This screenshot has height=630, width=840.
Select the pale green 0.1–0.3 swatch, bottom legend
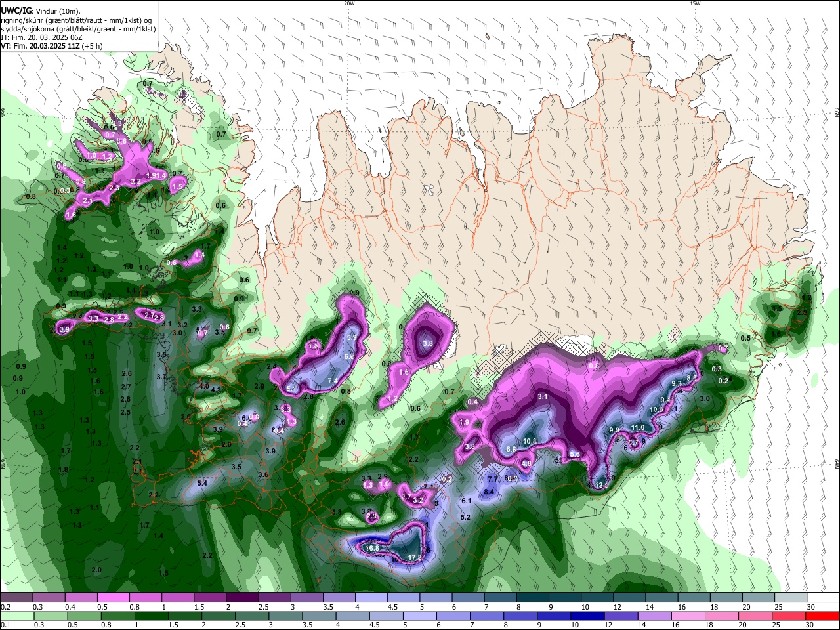17,616
